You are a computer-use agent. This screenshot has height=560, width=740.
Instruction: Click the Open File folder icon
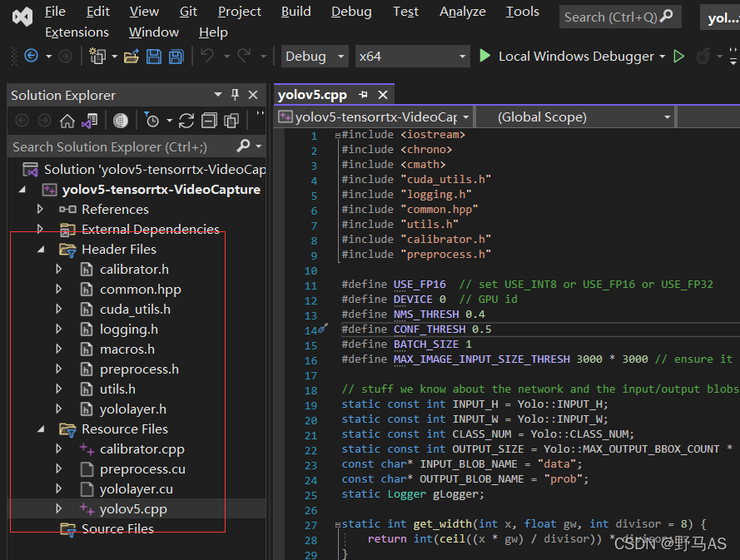[x=131, y=57]
